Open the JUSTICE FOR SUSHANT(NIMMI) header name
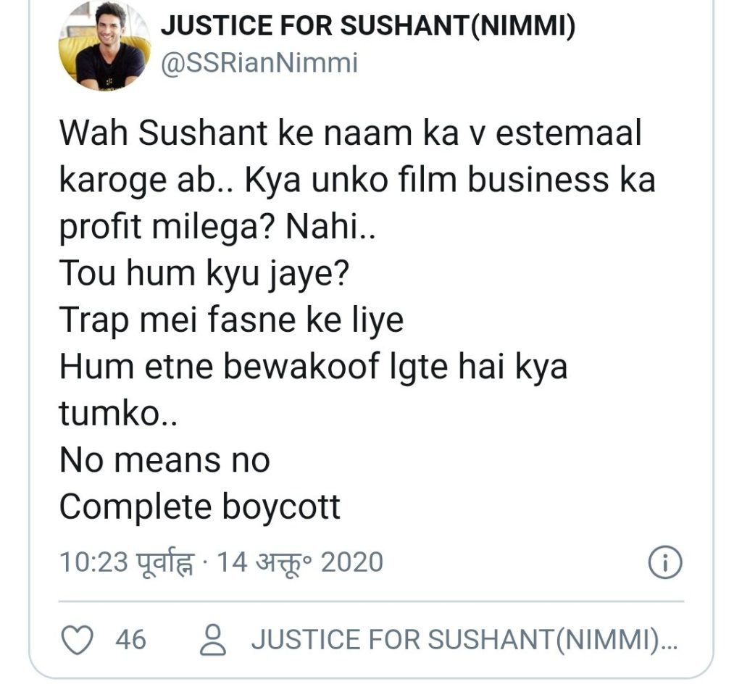This screenshot has height=700, width=742. pos(367,27)
